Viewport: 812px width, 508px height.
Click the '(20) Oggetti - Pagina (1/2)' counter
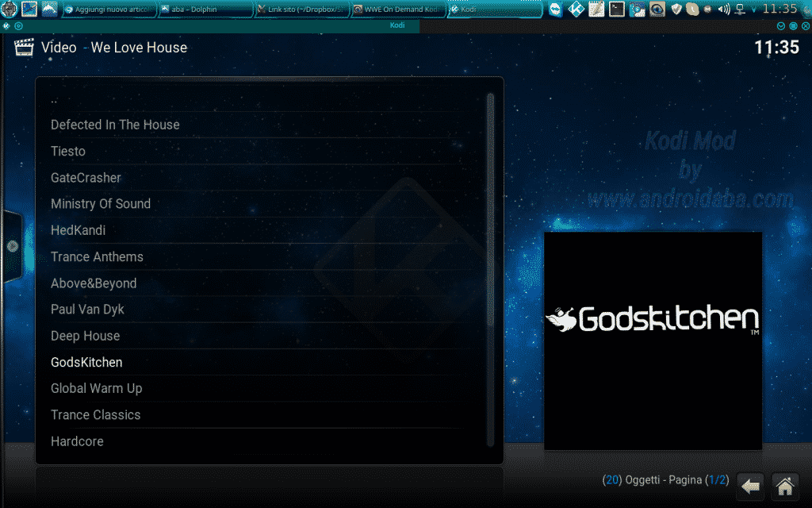point(665,480)
